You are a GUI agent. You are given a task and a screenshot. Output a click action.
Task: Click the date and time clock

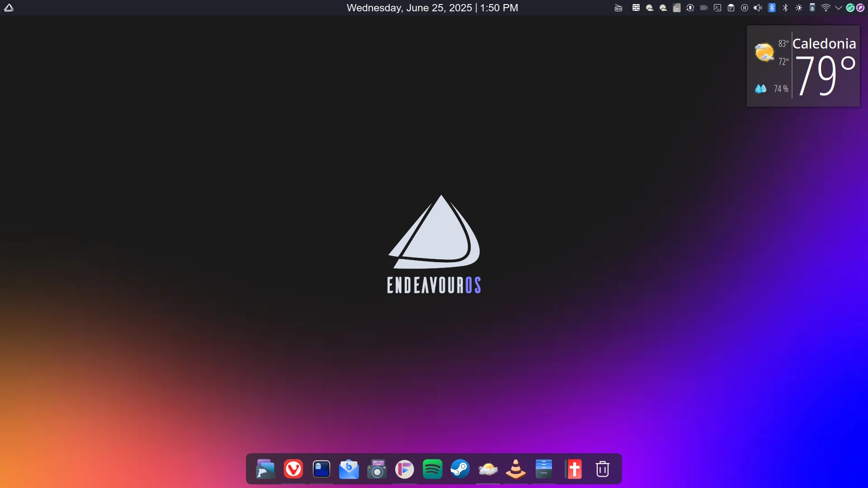pyautogui.click(x=432, y=8)
